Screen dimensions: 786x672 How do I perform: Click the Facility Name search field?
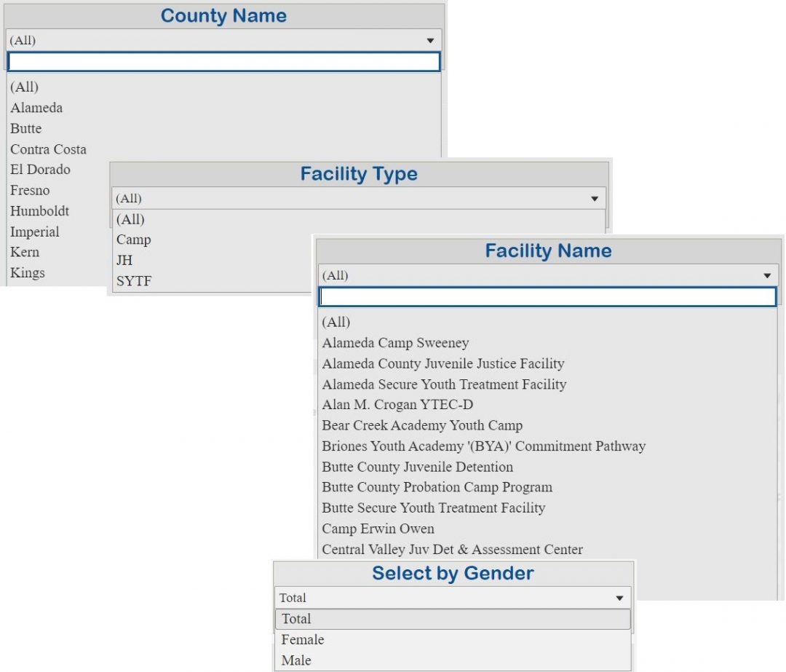(x=548, y=297)
